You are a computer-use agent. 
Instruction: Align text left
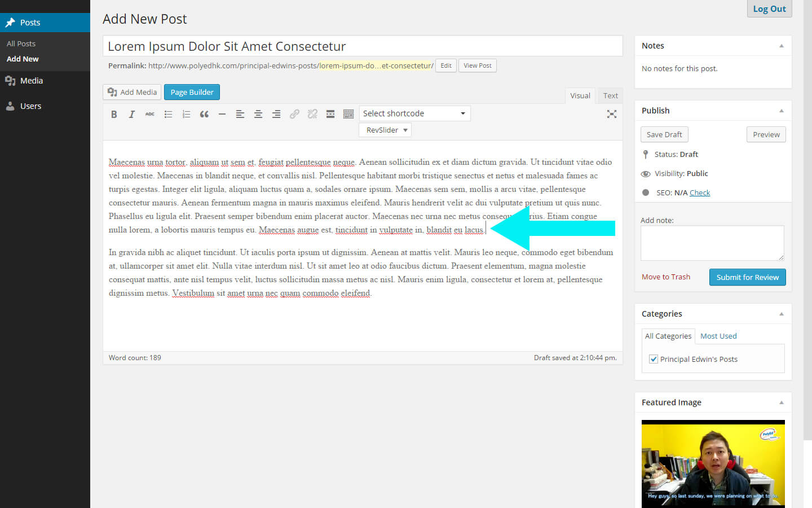[240, 114]
